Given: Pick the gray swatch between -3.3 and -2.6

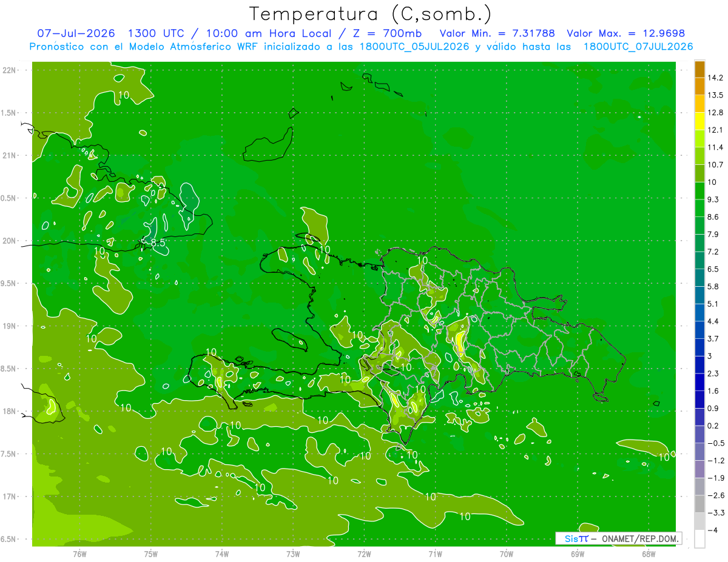Looking at the screenshot, I should click(699, 504).
